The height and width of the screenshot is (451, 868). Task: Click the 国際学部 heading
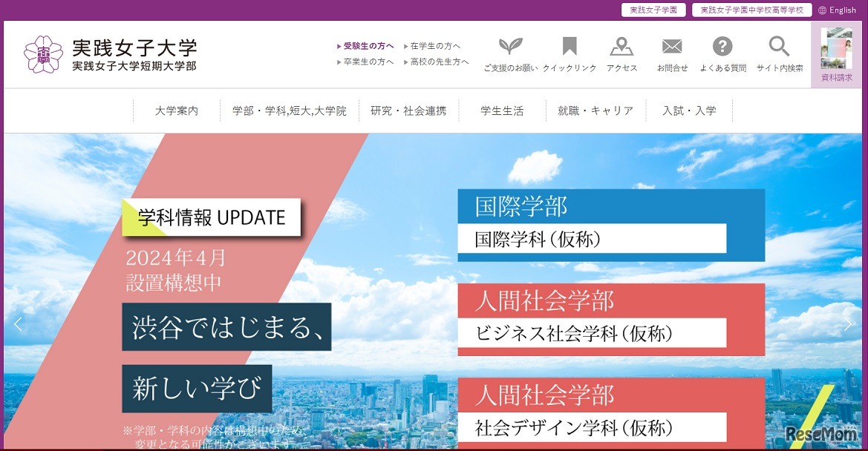pyautogui.click(x=521, y=206)
